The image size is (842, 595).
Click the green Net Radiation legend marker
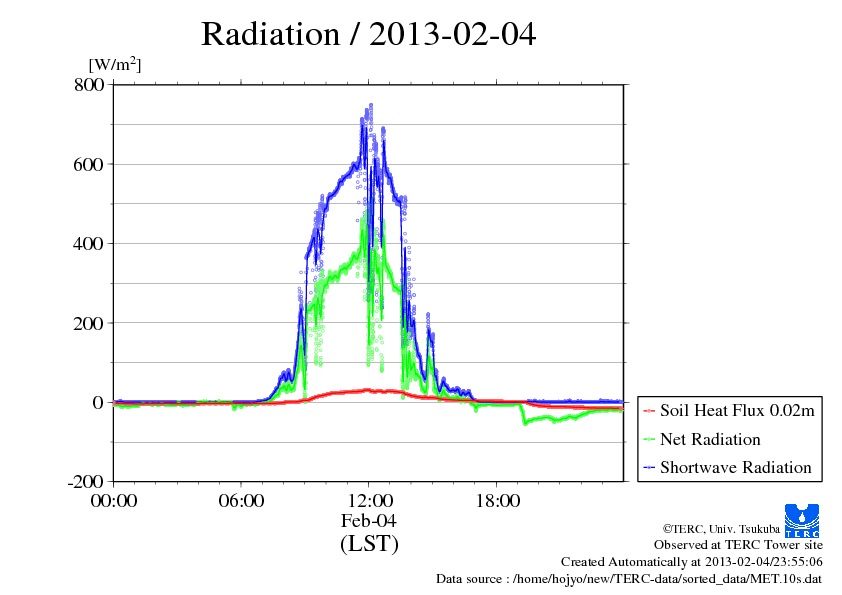(649, 440)
